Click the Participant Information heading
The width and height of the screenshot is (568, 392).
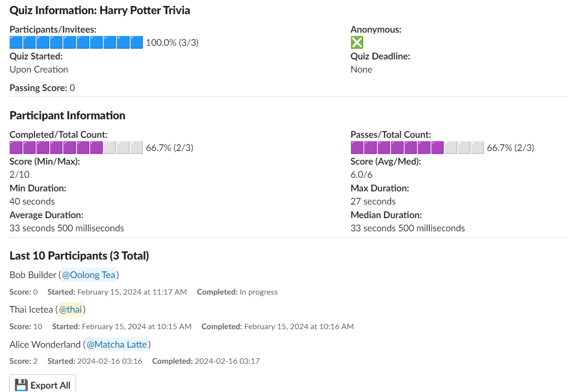coord(67,115)
